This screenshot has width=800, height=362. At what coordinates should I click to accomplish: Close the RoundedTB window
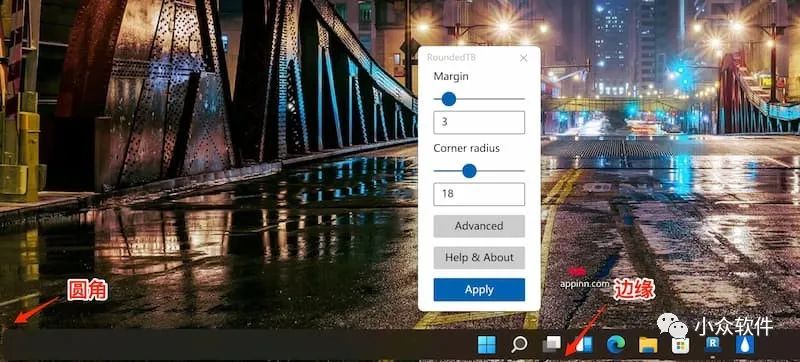523,58
